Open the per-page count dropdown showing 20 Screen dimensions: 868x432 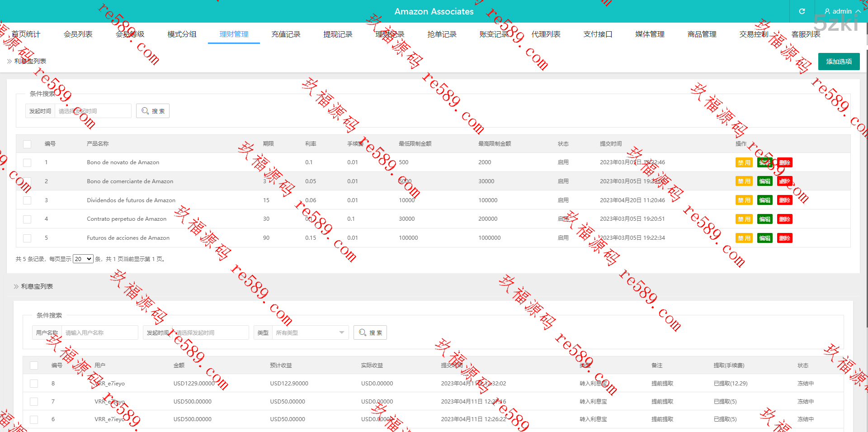83,259
